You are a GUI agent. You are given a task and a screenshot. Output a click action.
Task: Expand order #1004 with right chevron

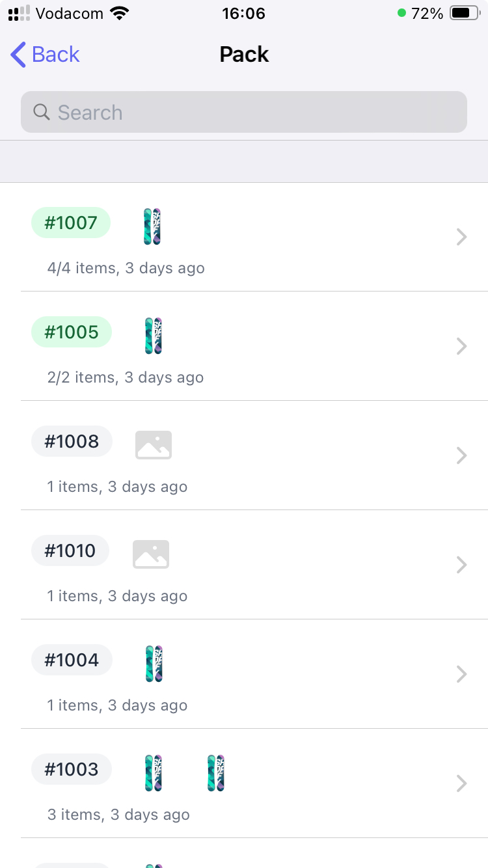(x=462, y=674)
